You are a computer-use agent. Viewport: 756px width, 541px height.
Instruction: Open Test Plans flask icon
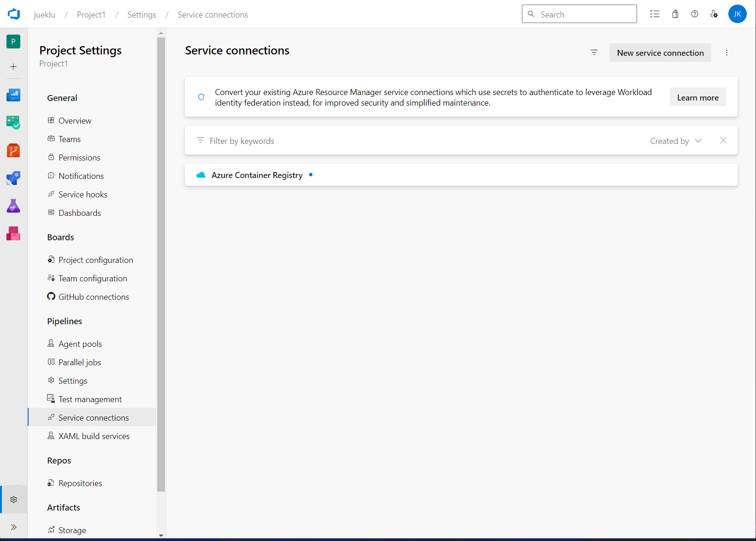pos(13,206)
